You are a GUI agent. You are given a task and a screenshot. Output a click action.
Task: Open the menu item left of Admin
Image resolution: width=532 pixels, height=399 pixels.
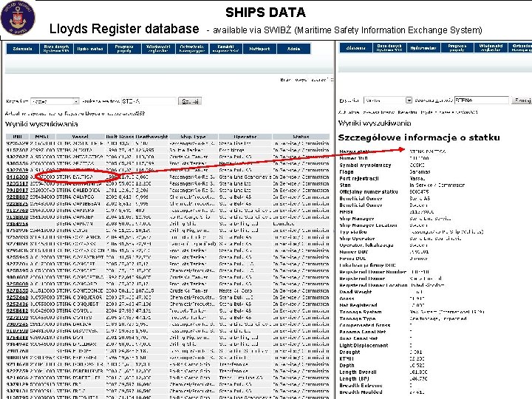tap(260, 49)
